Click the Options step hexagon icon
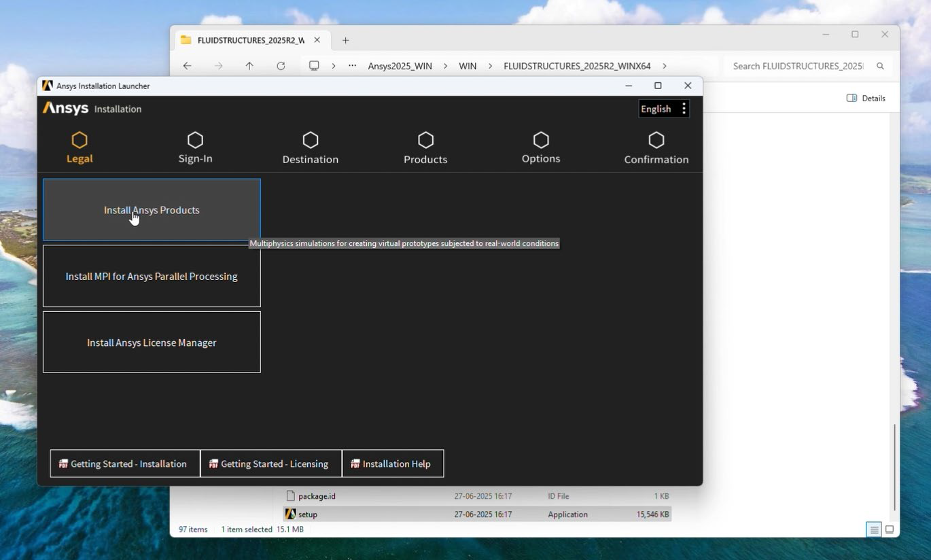This screenshot has height=560, width=931. [x=541, y=140]
